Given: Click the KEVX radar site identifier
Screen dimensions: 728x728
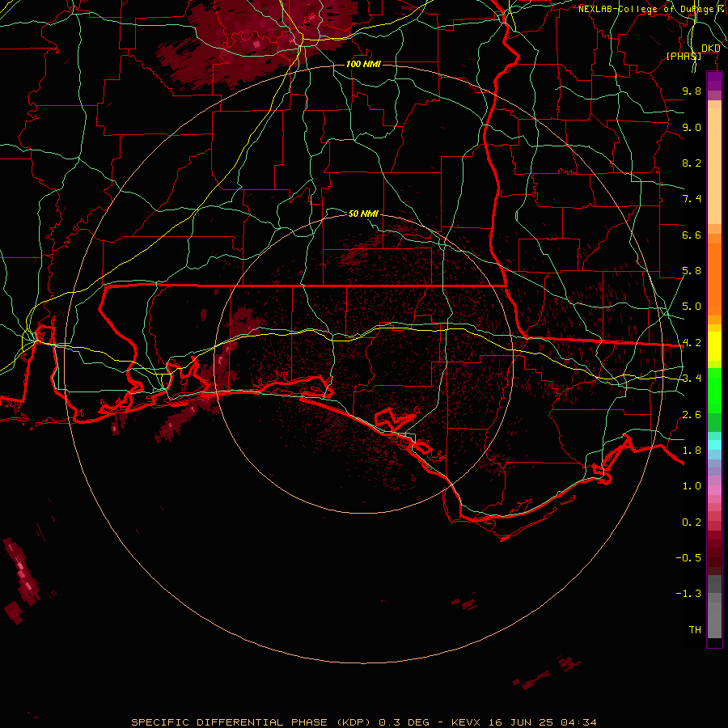Looking at the screenshot, I should [466, 722].
